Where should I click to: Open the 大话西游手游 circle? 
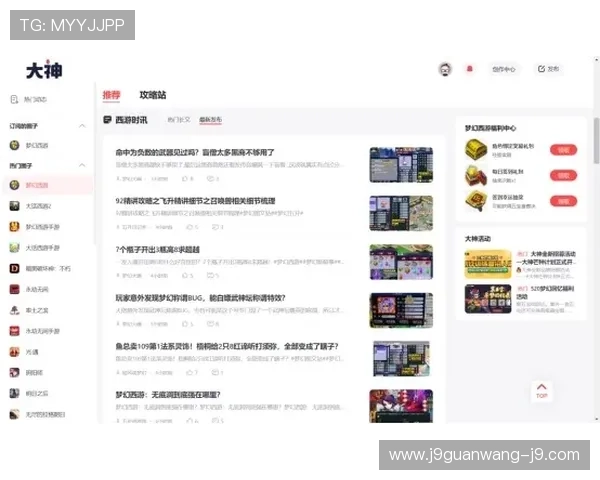(34, 248)
